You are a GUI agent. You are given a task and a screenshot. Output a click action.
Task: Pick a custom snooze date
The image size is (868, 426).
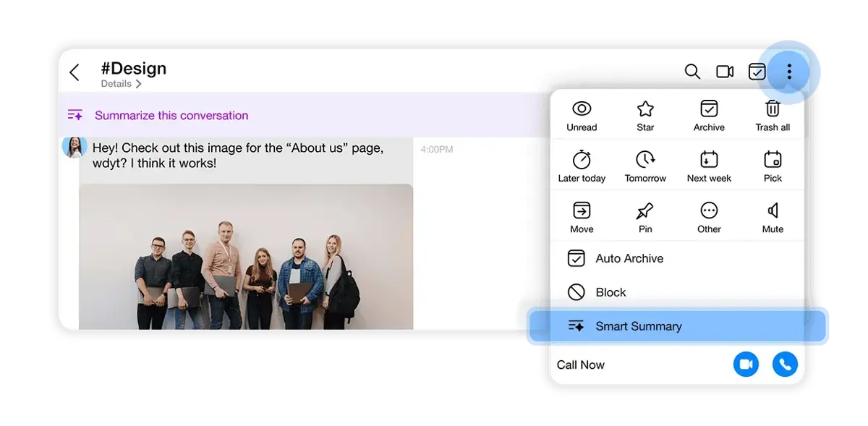773,166
